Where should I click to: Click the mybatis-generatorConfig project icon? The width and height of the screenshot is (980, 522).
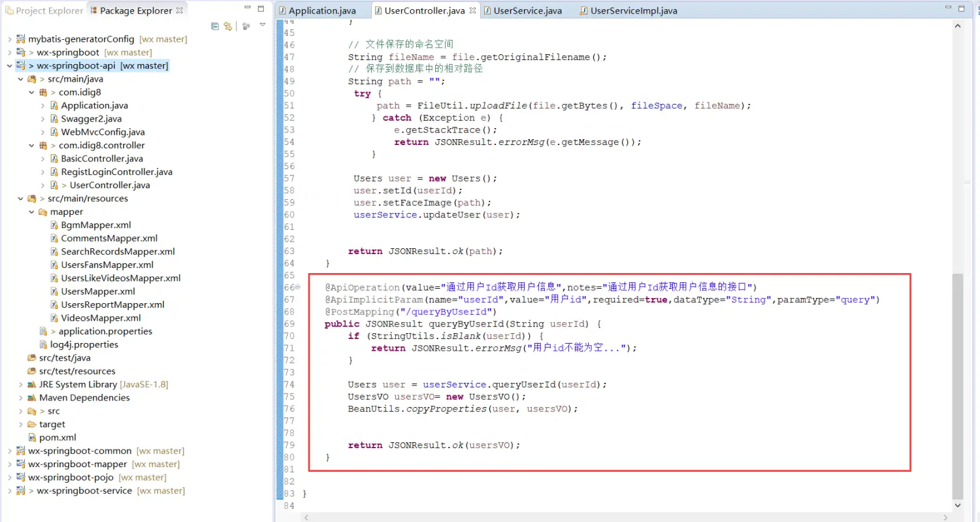pyautogui.click(x=21, y=39)
